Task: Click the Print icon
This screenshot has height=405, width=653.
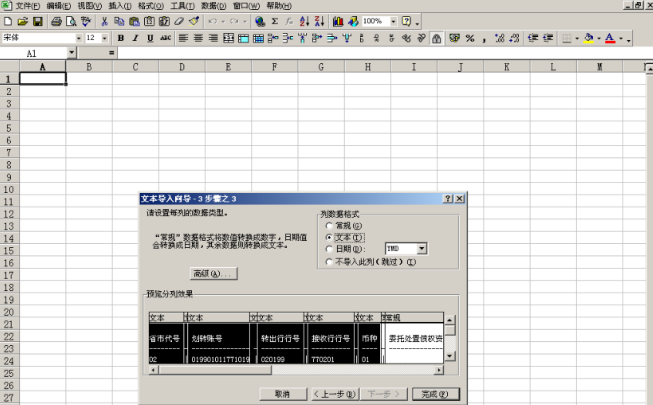Action: [x=56, y=21]
